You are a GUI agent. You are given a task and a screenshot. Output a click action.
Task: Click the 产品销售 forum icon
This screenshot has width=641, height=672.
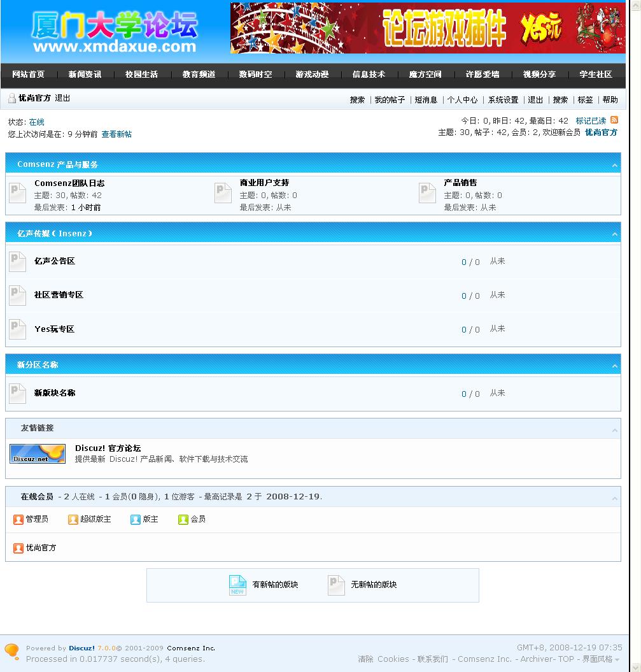coord(427,193)
